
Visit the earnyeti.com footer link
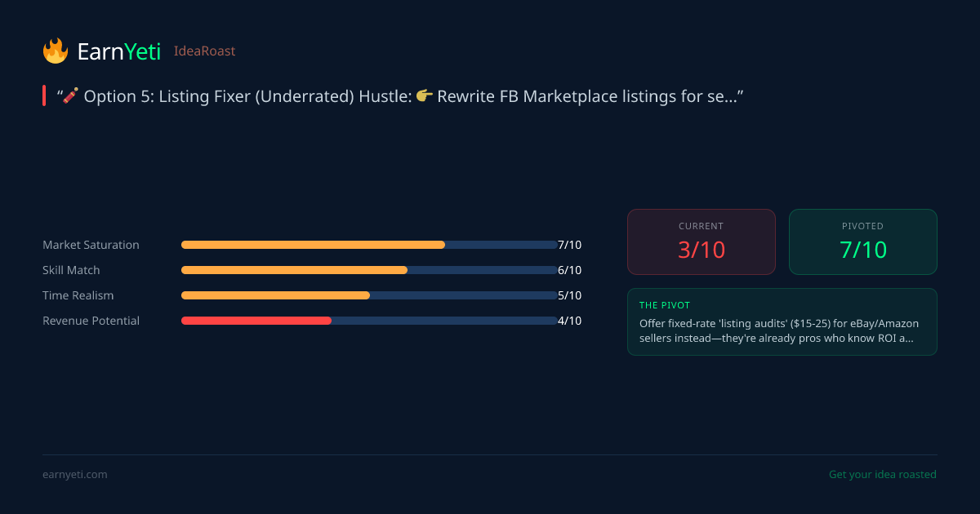74,474
